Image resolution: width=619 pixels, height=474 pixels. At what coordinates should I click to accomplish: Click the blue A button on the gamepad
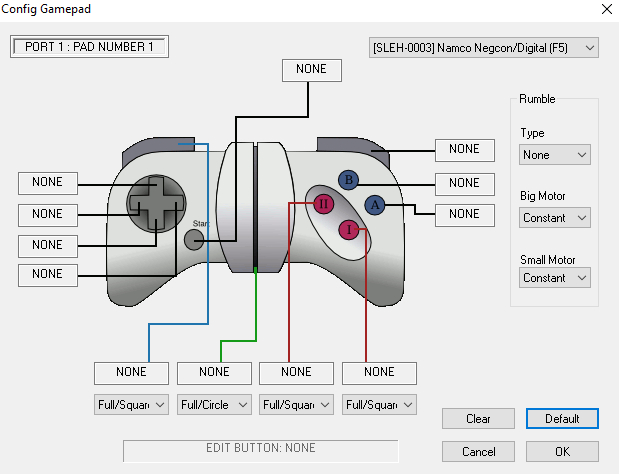(x=375, y=204)
